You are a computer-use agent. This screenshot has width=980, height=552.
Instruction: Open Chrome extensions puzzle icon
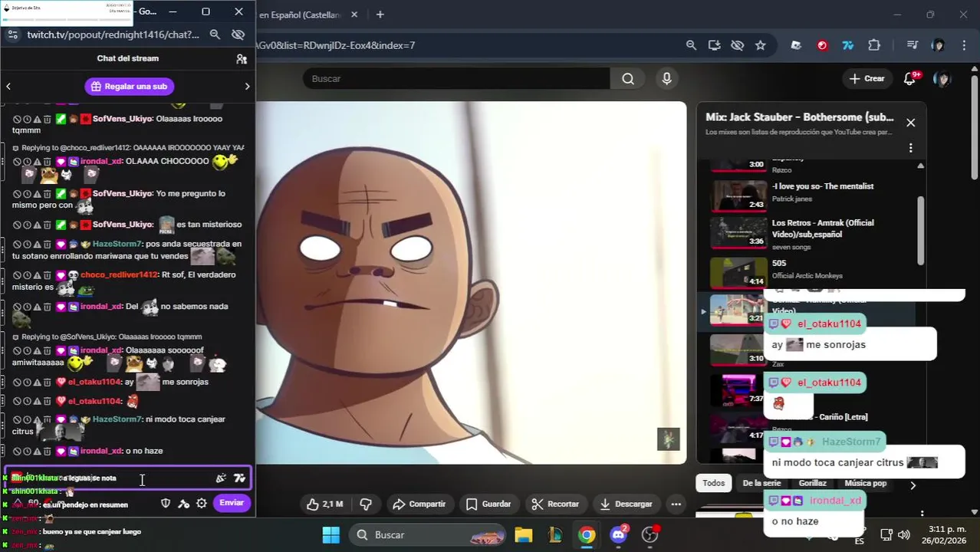point(873,45)
